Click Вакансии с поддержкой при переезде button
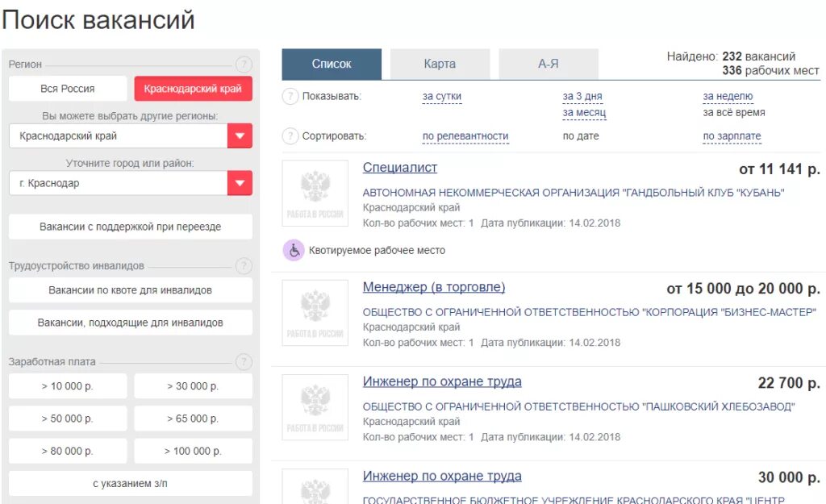 tap(130, 227)
